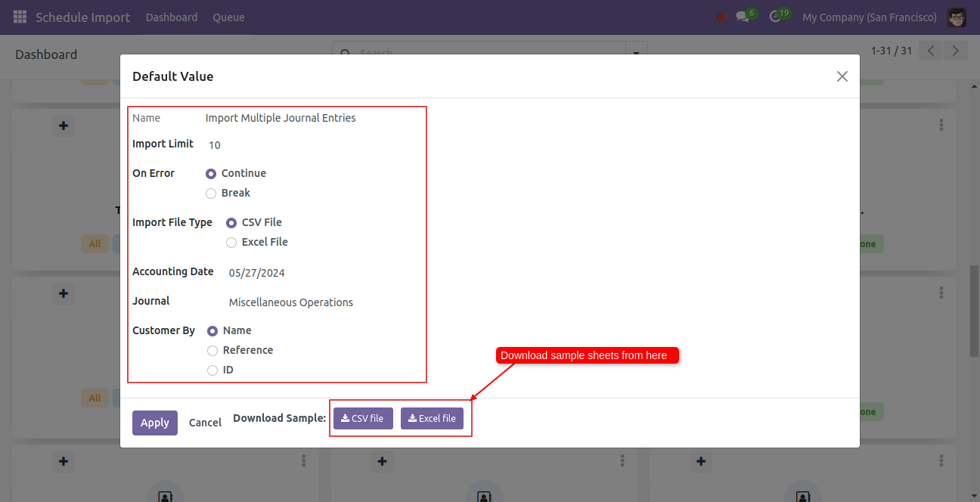
Task: Select the Break on error option
Action: tap(211, 194)
